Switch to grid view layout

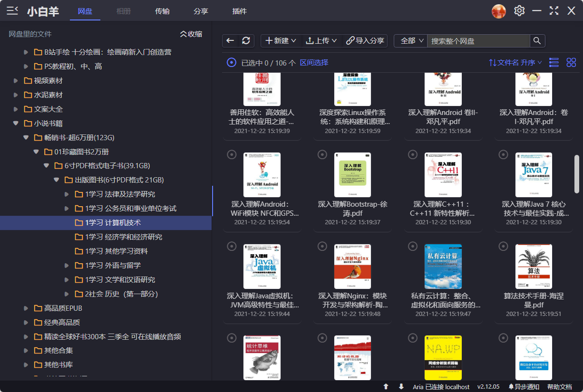click(x=571, y=62)
